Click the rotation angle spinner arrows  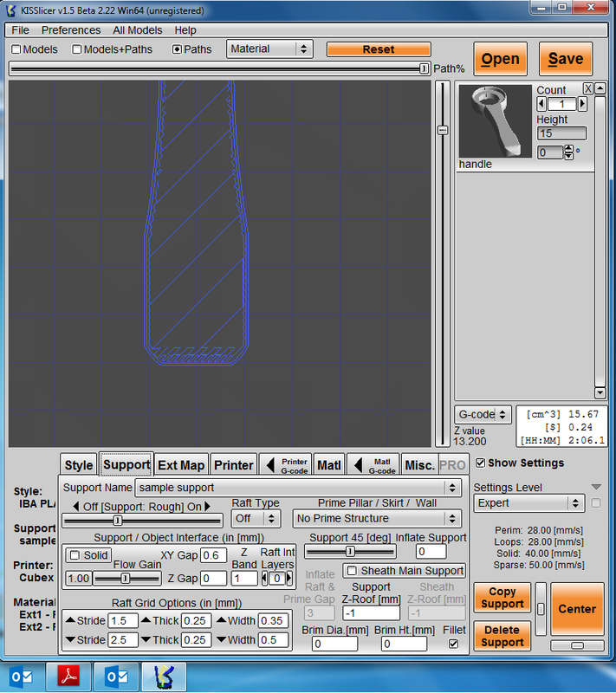568,152
